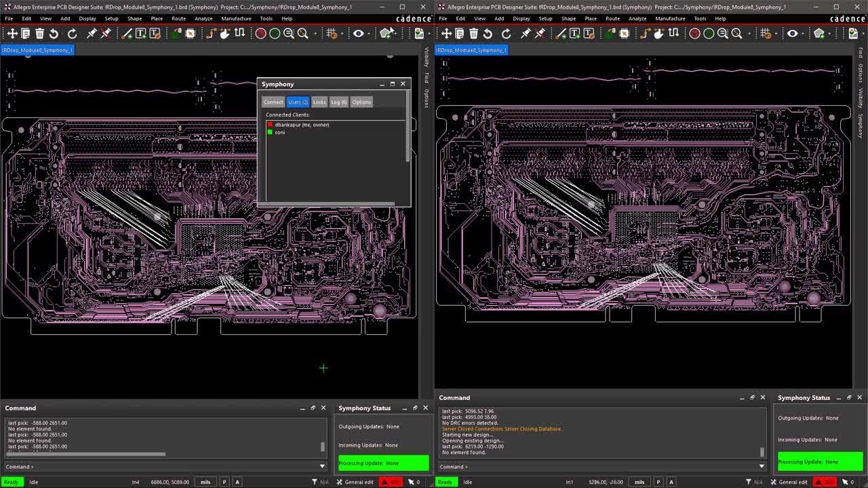Toggle visibility eye icon in right window toolbar
This screenshot has width=868, height=488.
coord(792,33)
